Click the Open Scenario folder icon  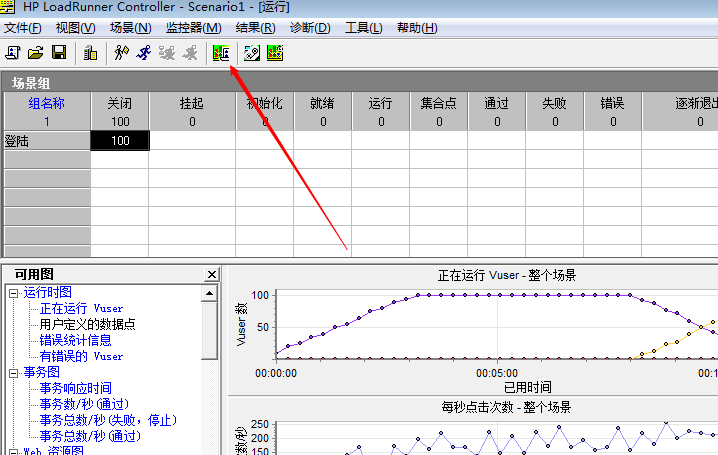pos(36,53)
